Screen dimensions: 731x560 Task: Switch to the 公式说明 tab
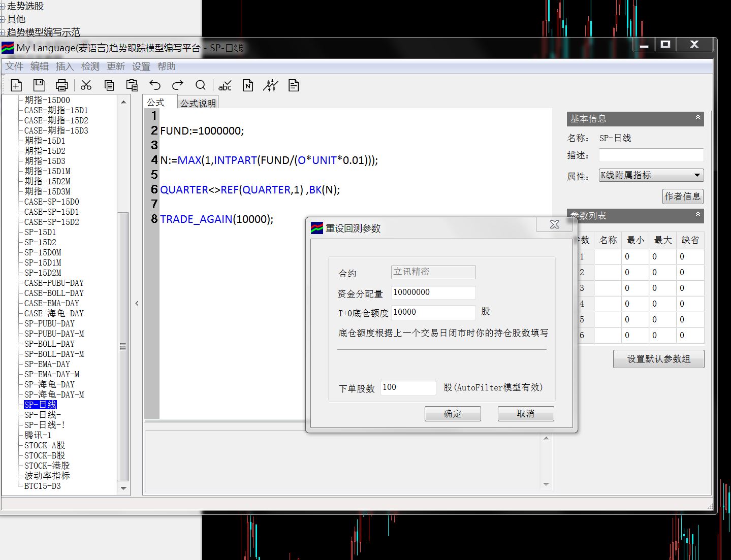pos(198,103)
